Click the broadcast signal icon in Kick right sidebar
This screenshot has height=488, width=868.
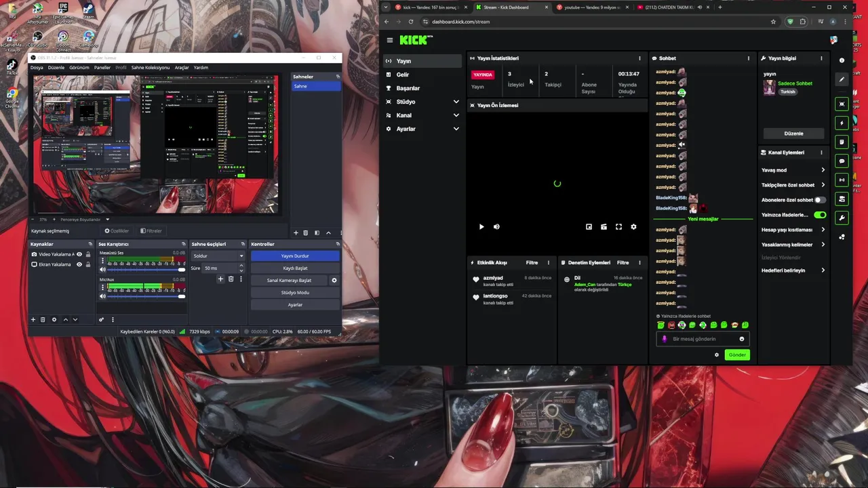[842, 180]
